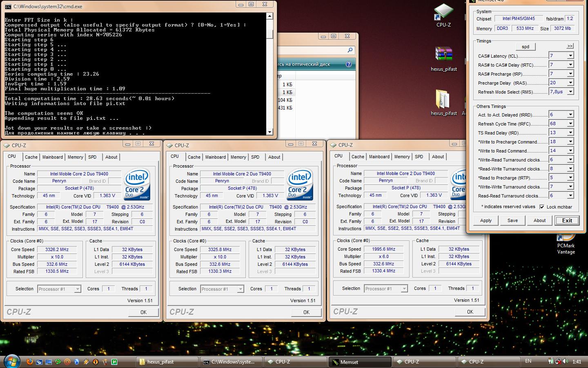Click the spd button in Memset
The image size is (588, 368).
526,47
